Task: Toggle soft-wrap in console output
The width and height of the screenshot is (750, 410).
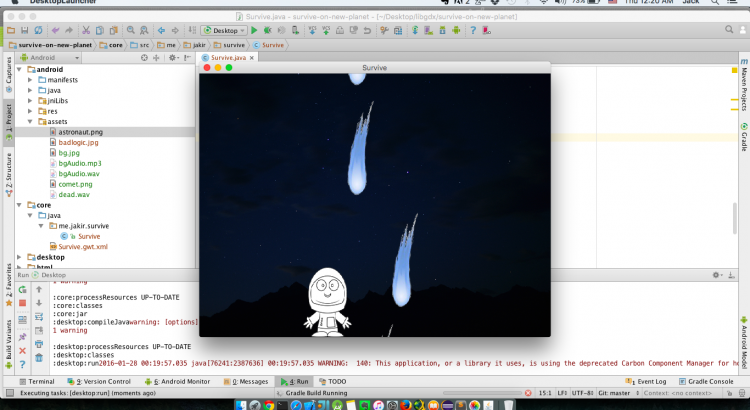Action: pos(37,318)
